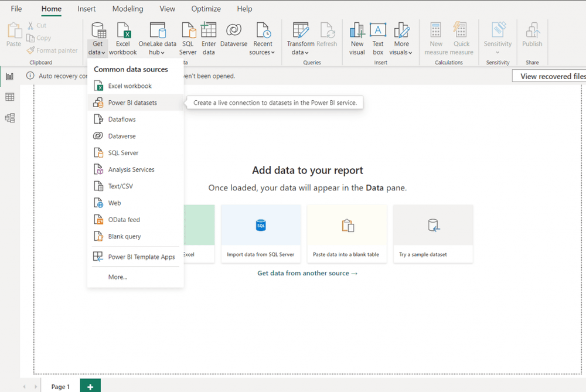Image resolution: width=586 pixels, height=392 pixels.
Task: Select Model view in the sidebar
Action: tap(9, 118)
